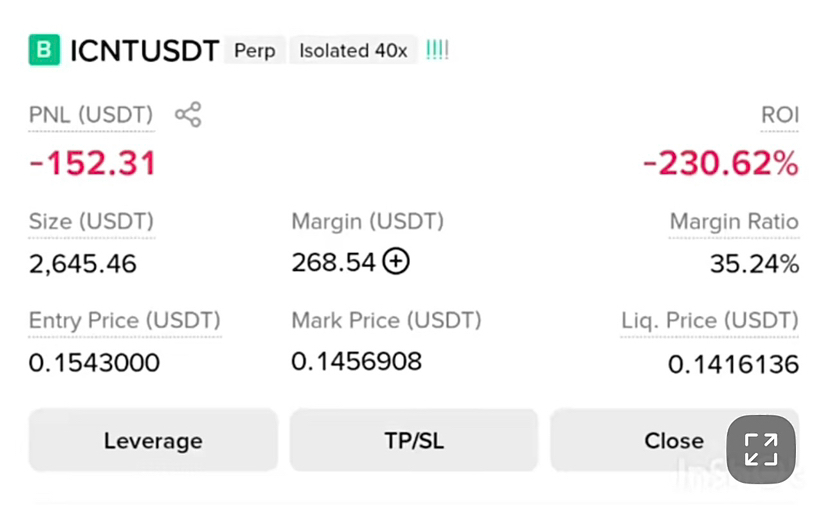Viewport: 828px width, 506px height.
Task: Tap the Margin Ratio label
Action: click(734, 222)
